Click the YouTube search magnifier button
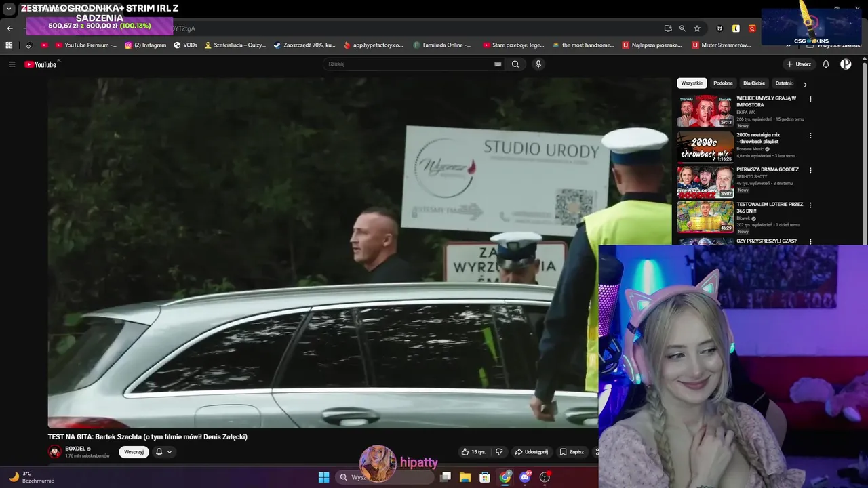The image size is (868, 488). 515,64
